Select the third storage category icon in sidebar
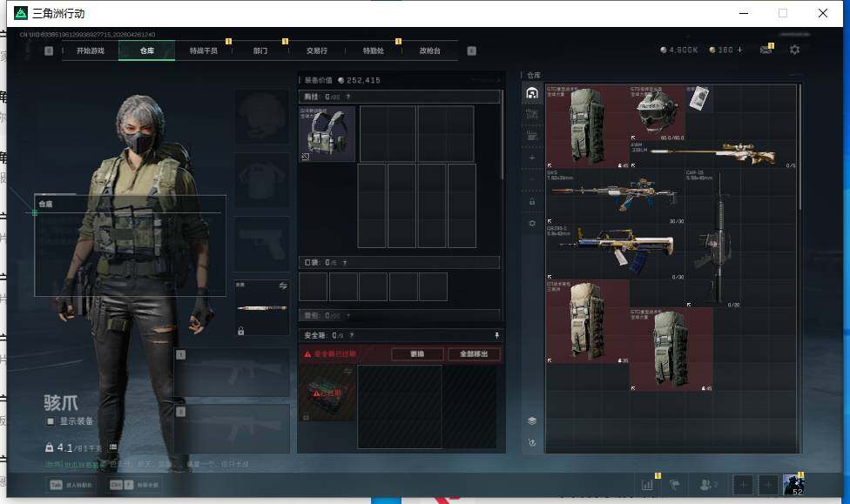Viewport: 850px width, 504px height. click(532, 136)
